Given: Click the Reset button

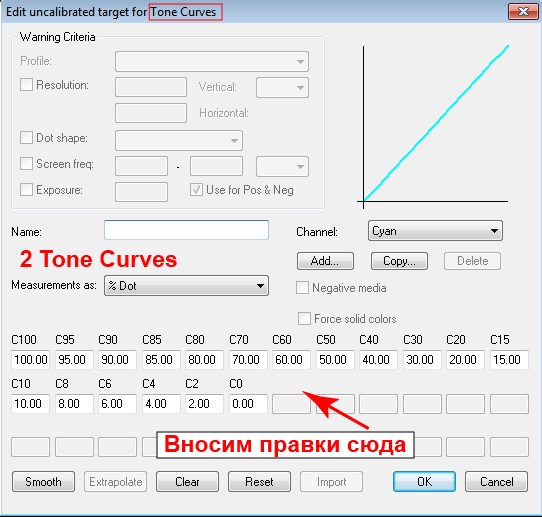Looking at the screenshot, I should point(259,481).
